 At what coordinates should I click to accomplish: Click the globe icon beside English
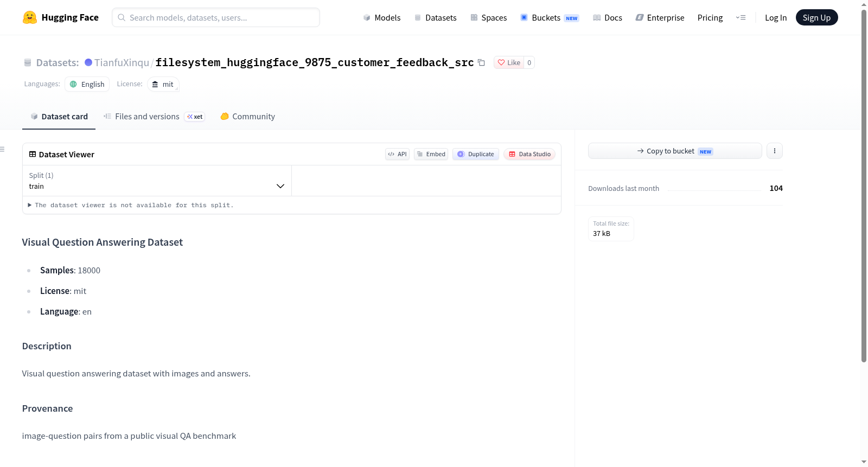point(73,84)
